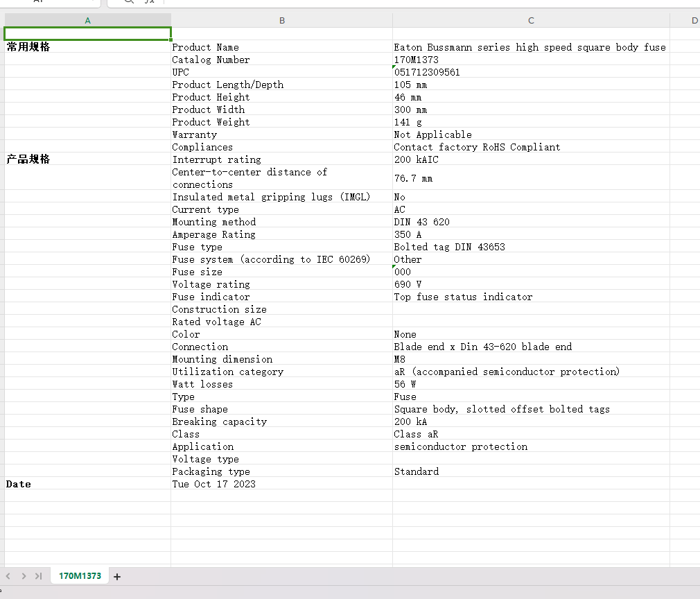Screen dimensions: 700x599
Task: Select the 'Date' cell in column A
Action: point(87,484)
